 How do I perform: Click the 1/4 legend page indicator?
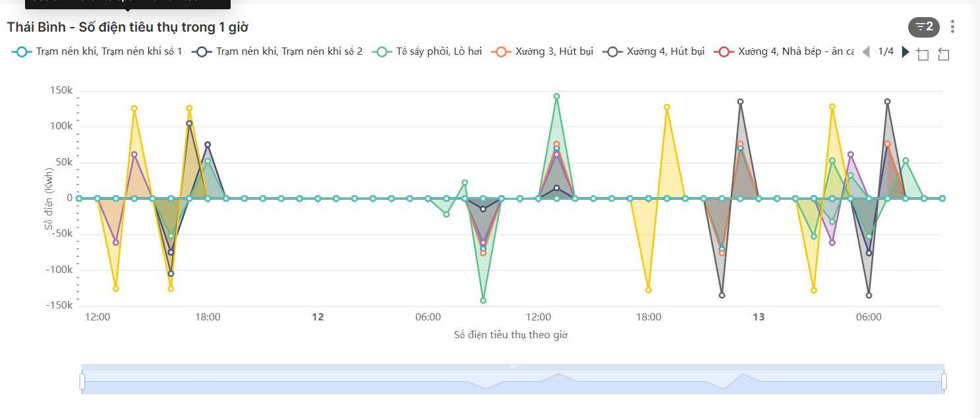pyautogui.click(x=886, y=51)
